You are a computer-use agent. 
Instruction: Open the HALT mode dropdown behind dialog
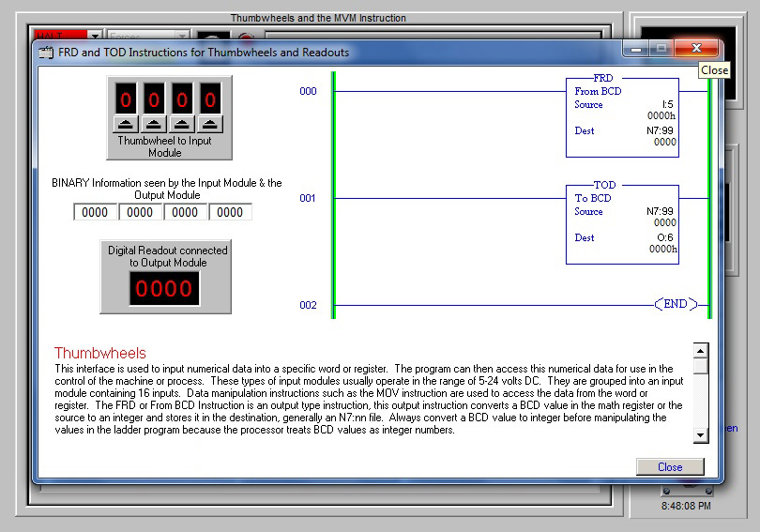pyautogui.click(x=94, y=36)
